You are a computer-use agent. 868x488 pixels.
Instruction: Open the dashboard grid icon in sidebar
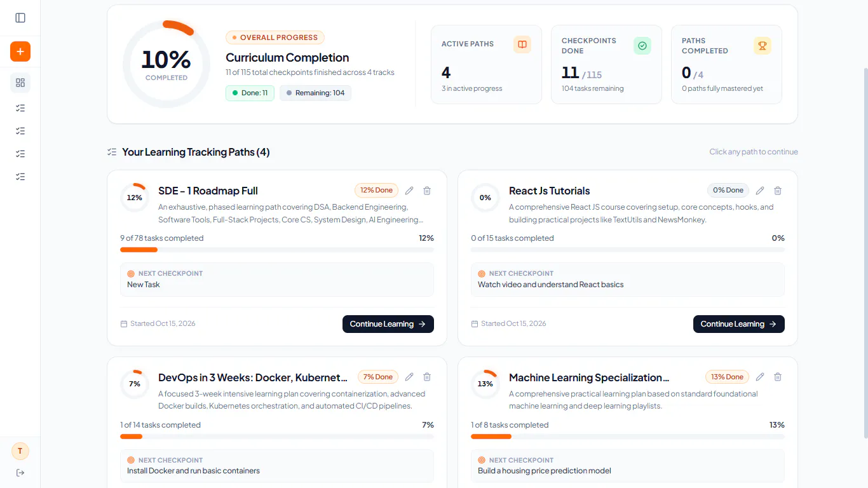[x=20, y=83]
